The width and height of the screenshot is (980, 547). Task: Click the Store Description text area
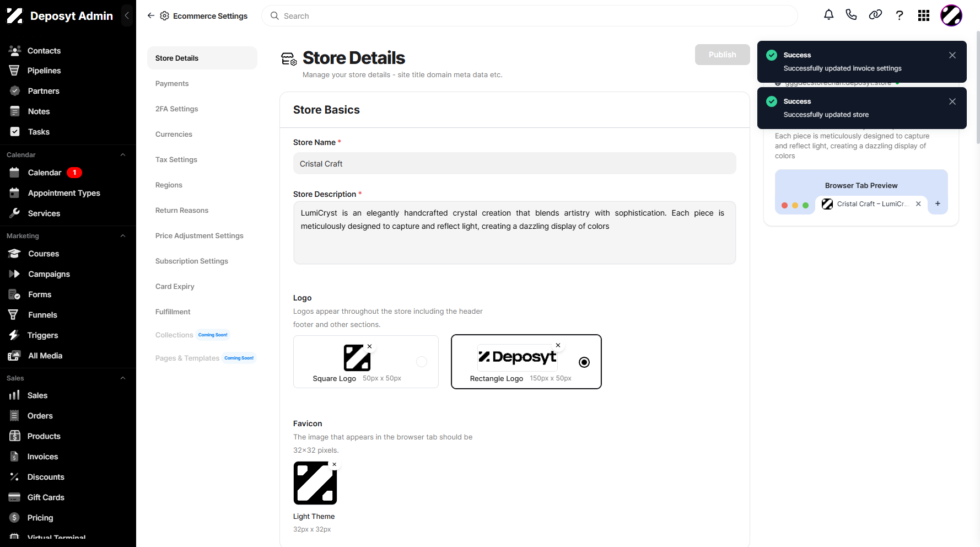514,233
